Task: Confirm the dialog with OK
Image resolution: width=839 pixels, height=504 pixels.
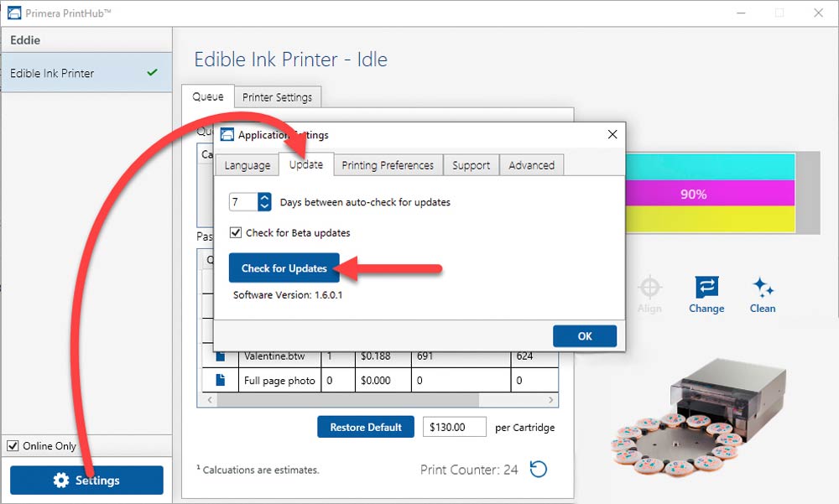Action: coord(585,336)
